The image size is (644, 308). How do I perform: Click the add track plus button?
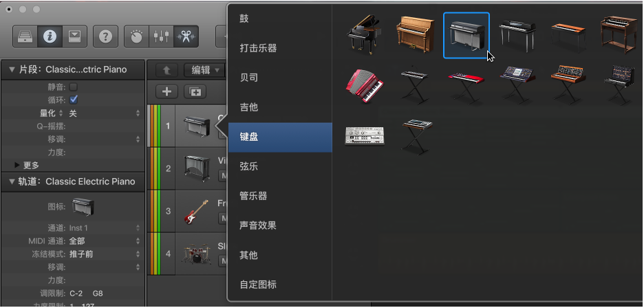point(167,92)
